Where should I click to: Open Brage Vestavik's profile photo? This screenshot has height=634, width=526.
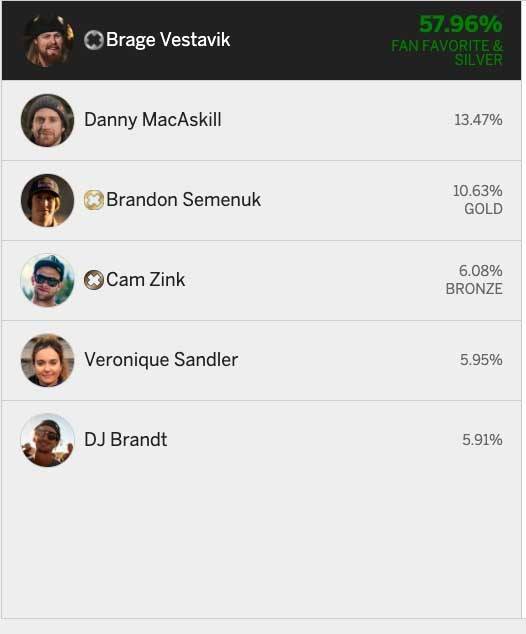click(x=48, y=40)
